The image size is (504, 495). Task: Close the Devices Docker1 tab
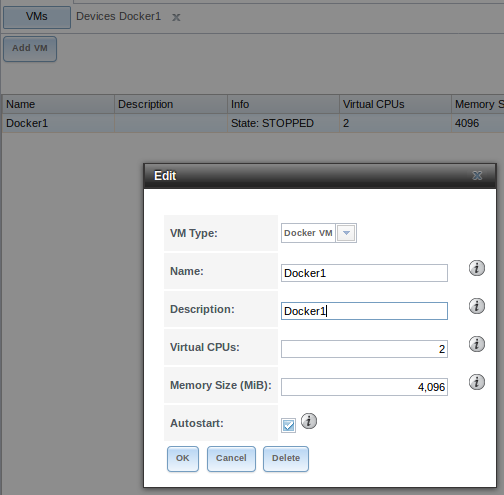(x=176, y=17)
